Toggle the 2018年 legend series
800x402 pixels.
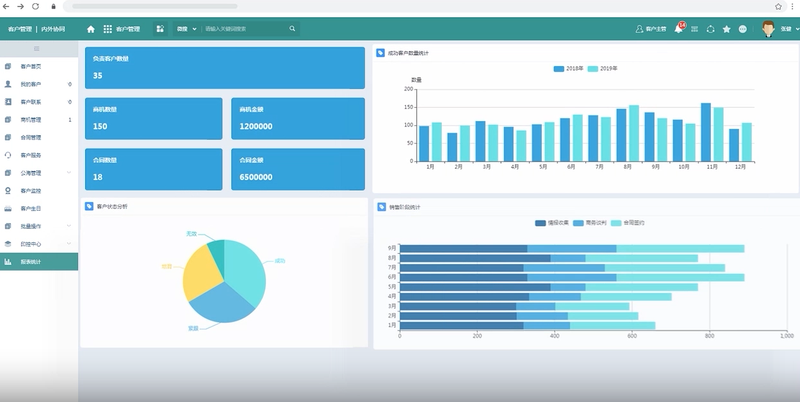pos(568,68)
